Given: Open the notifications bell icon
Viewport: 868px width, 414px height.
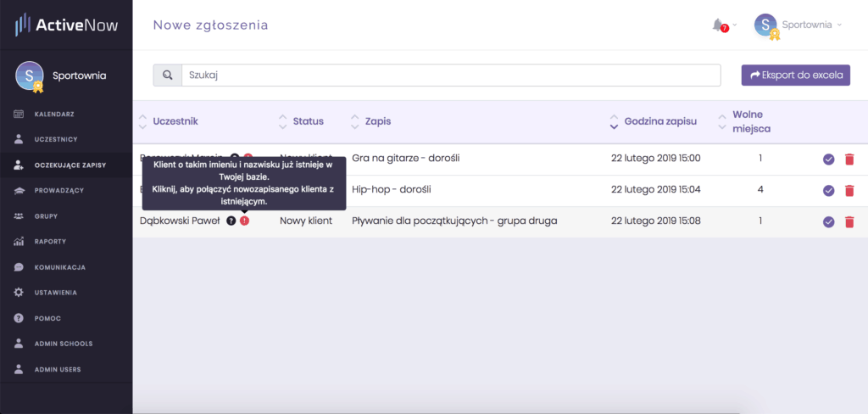Looking at the screenshot, I should [718, 25].
